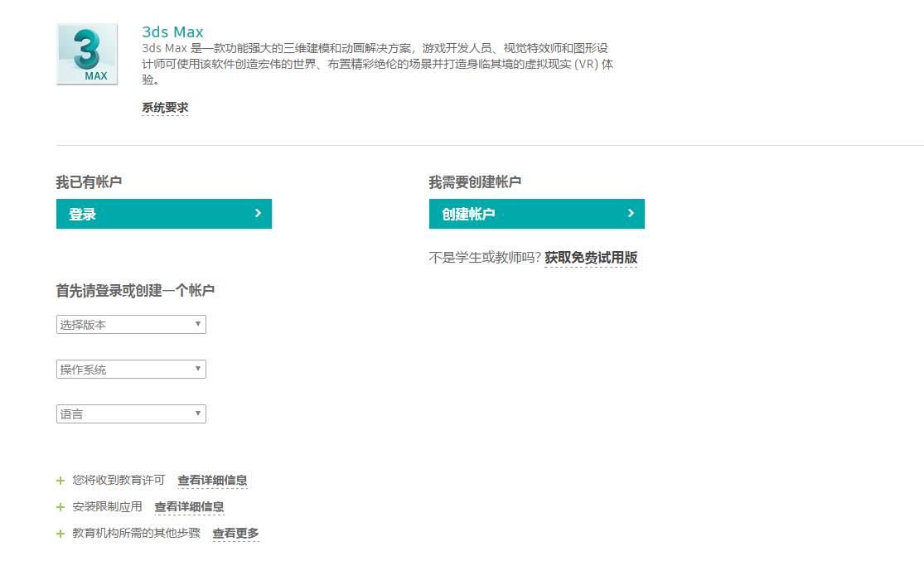Open the 选择版本 dropdown
This screenshot has height=561, width=924.
coord(132,325)
